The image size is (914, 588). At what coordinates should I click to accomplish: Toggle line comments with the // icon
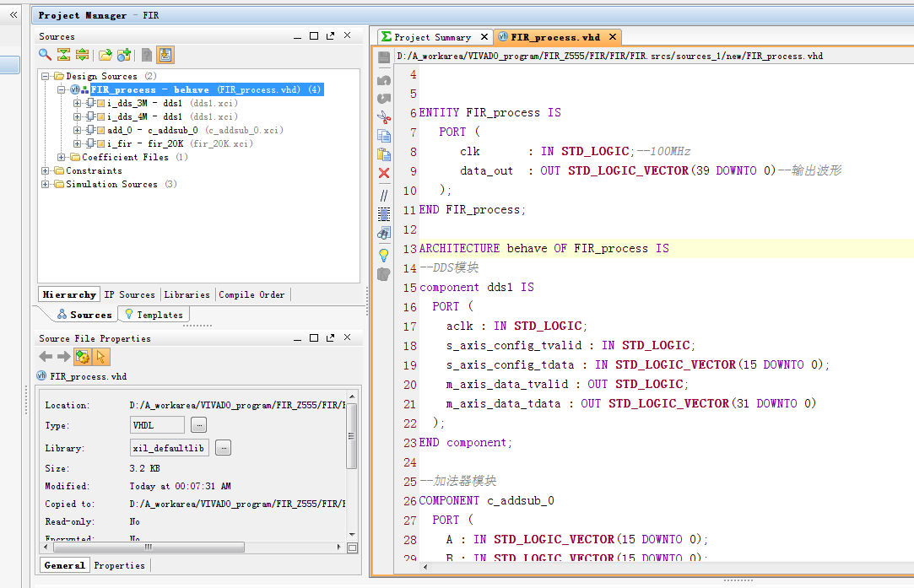[384, 195]
